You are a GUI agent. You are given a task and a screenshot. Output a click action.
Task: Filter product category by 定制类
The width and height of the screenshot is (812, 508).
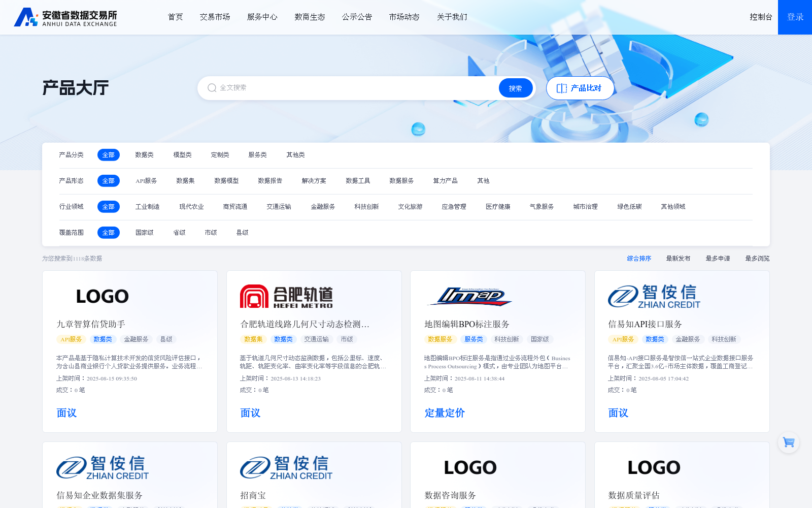coord(220,155)
